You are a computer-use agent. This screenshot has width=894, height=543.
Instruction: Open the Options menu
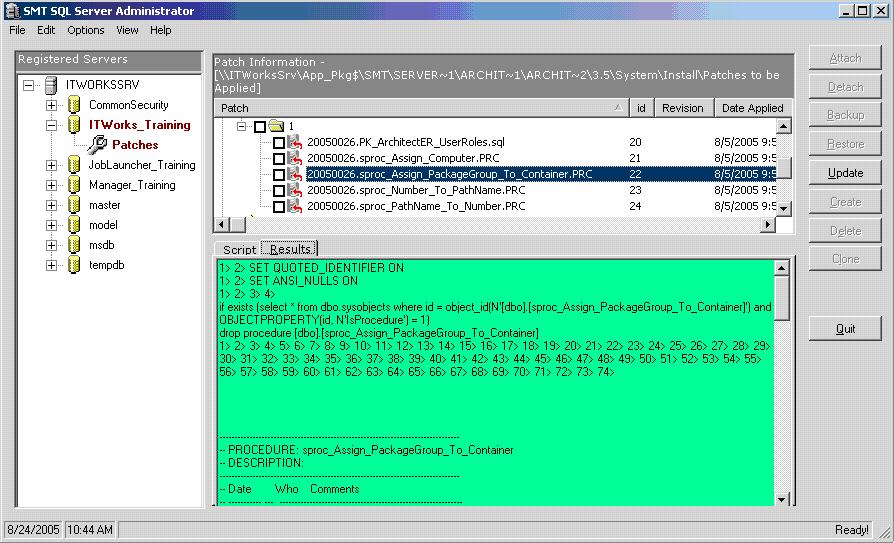click(86, 30)
